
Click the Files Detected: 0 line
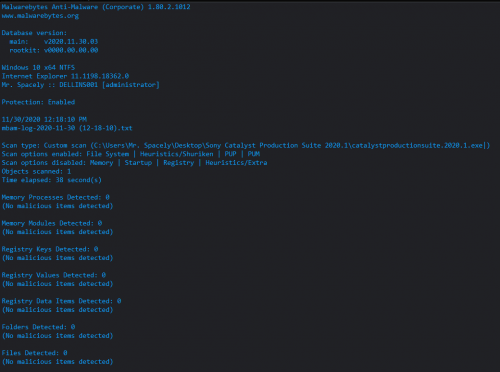tap(35, 353)
